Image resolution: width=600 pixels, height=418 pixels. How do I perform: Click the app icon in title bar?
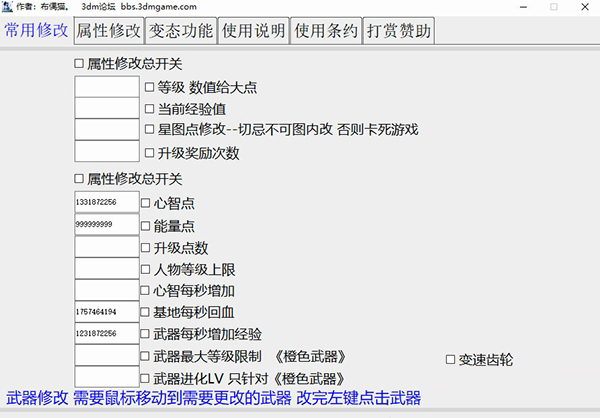tap(7, 7)
